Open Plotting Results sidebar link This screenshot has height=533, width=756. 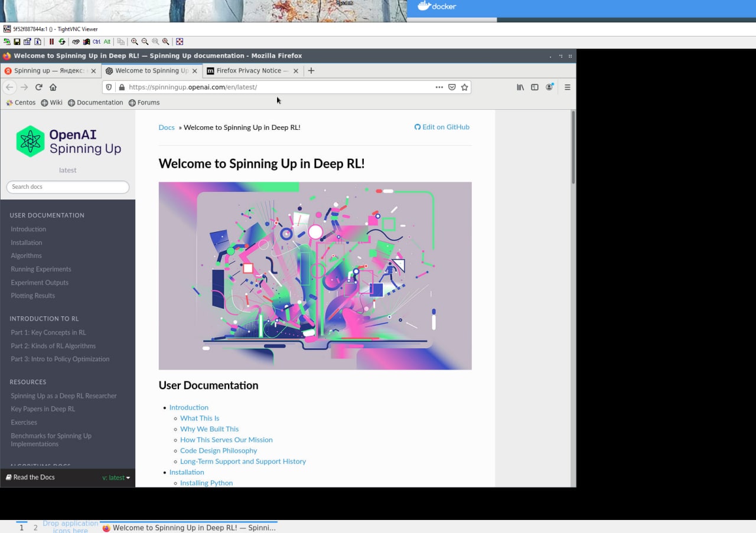[32, 296]
